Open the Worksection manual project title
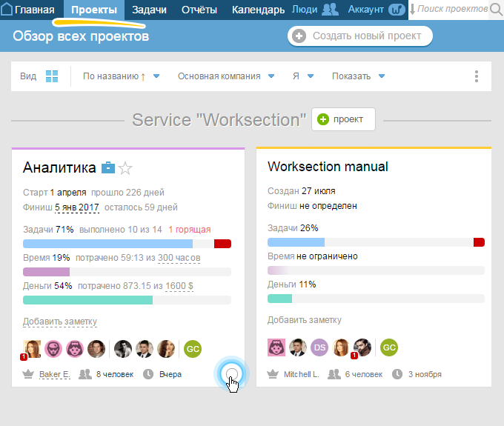Screen dimensions: 504x426 click(328, 167)
